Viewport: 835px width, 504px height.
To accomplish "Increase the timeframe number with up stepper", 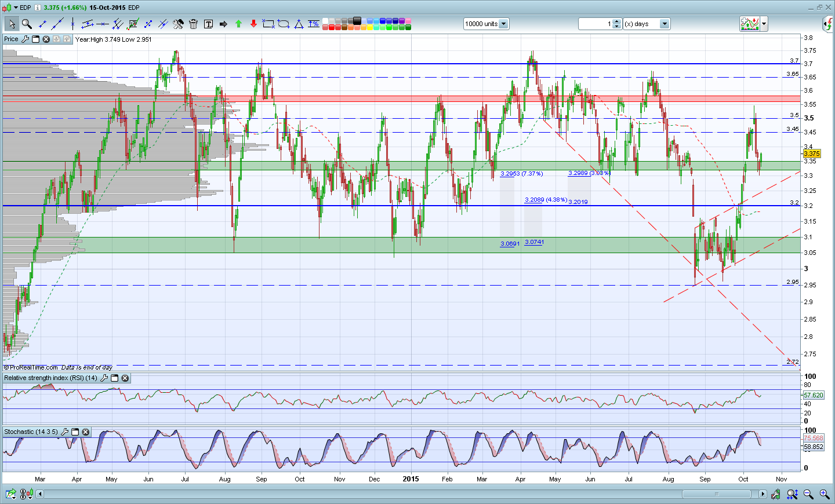I will coord(616,21).
